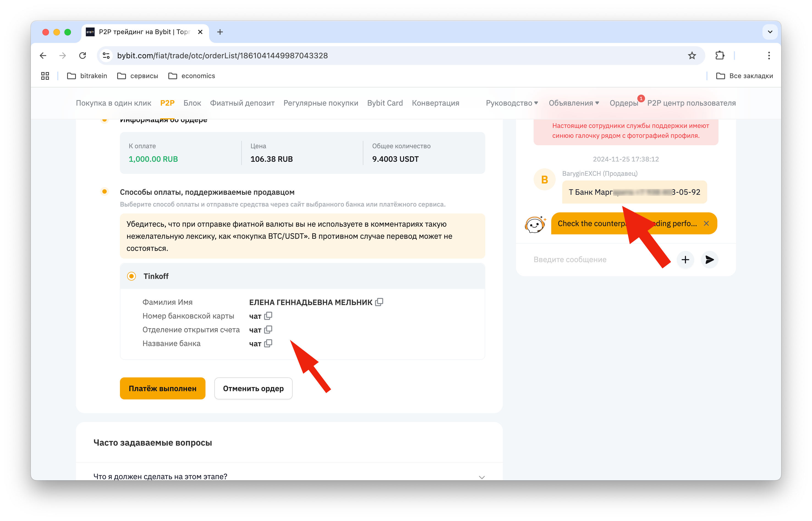Click the Платёж выполнен button
This screenshot has height=521, width=812.
point(163,388)
